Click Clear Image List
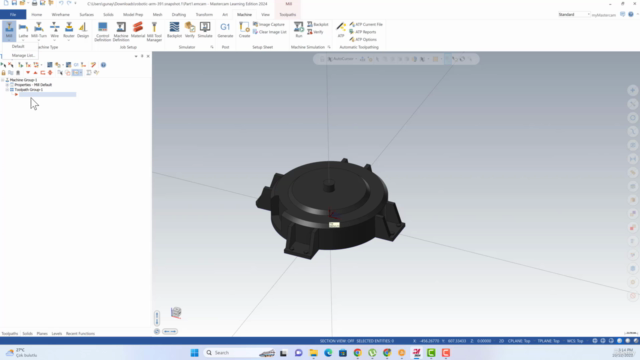Viewport: 640px width, 360px height. tap(270, 32)
